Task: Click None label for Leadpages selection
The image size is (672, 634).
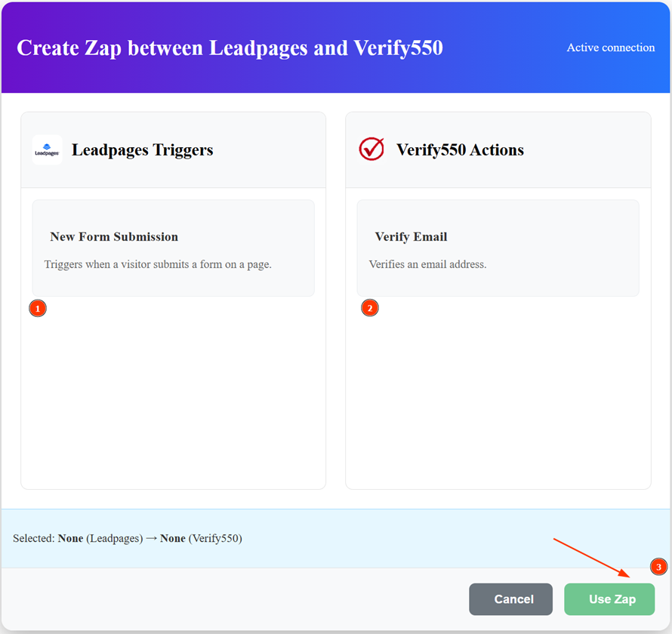Action: 70,538
